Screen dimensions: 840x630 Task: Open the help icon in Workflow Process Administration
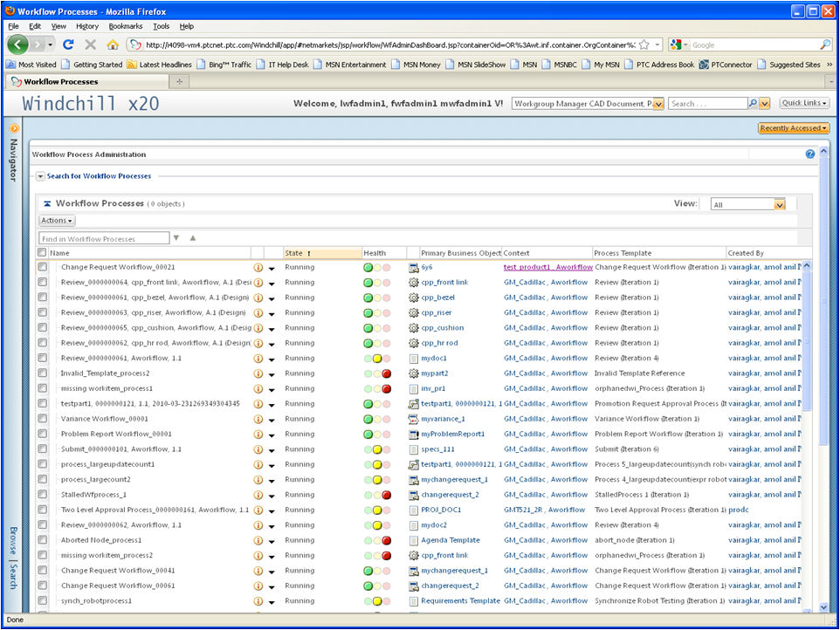[808, 154]
